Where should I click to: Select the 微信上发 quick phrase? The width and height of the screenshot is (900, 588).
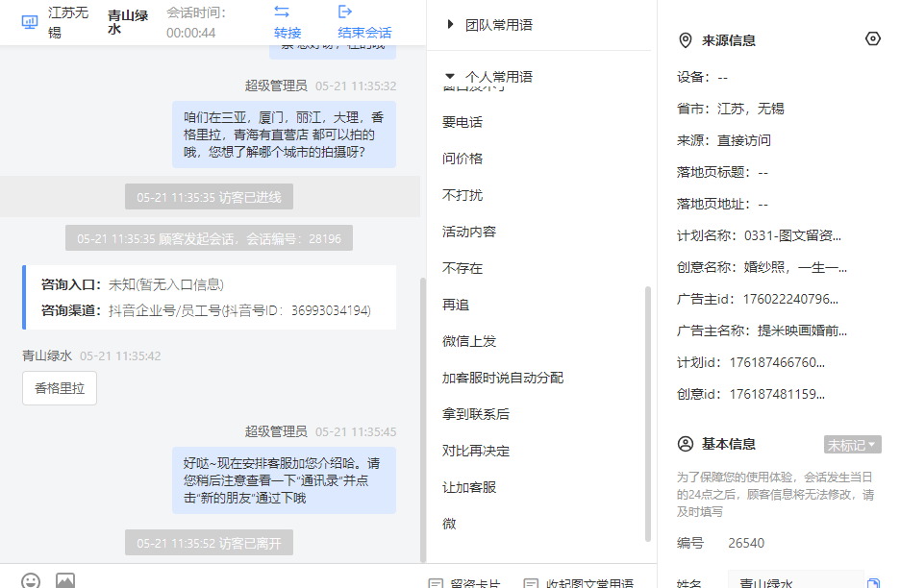point(469,341)
